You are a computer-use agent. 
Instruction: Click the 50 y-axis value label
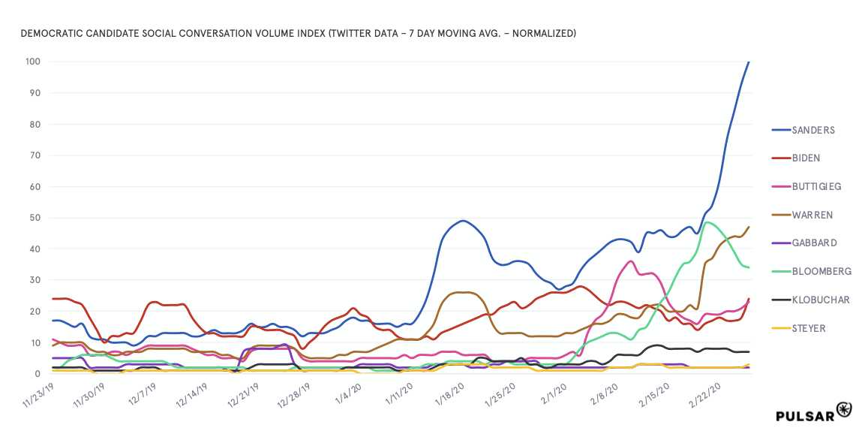point(35,218)
